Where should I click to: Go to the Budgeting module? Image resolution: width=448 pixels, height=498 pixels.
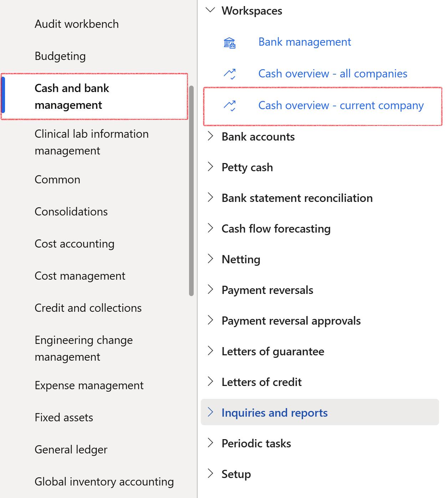[x=60, y=56]
